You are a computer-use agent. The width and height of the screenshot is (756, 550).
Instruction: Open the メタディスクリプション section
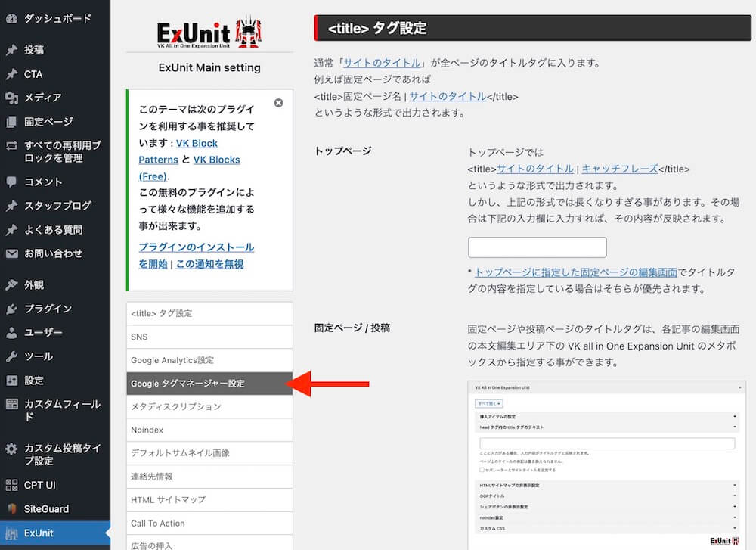[x=209, y=407]
